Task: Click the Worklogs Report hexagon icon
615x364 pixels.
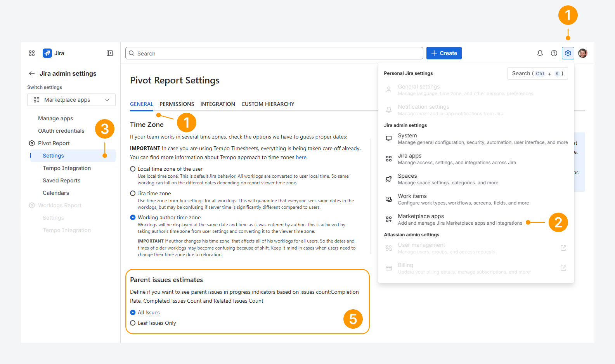Action: pyautogui.click(x=32, y=205)
